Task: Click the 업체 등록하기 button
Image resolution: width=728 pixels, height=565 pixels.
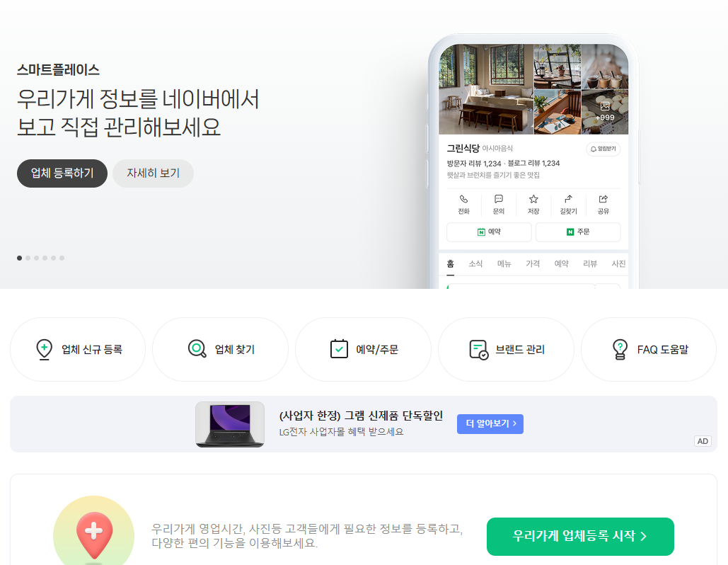Action: click(x=62, y=173)
